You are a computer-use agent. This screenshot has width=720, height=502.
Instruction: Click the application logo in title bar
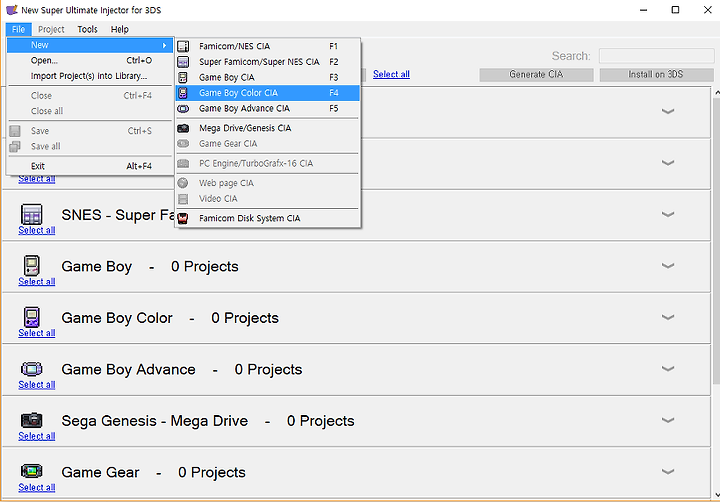[x=12, y=10]
